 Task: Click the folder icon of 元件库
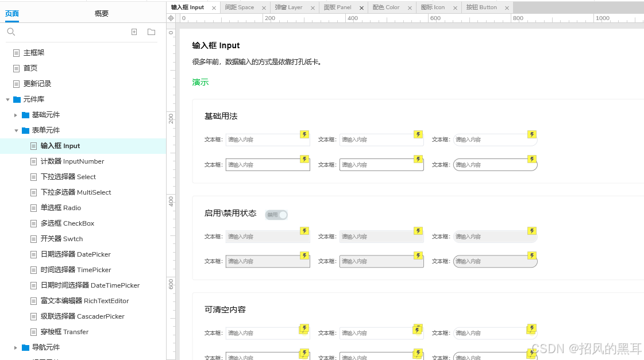pyautogui.click(x=17, y=99)
